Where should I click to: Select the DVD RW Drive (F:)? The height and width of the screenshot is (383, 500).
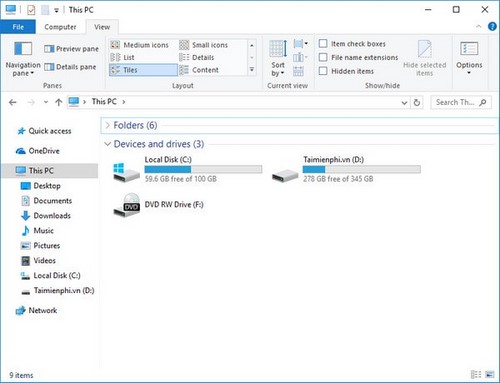159,205
